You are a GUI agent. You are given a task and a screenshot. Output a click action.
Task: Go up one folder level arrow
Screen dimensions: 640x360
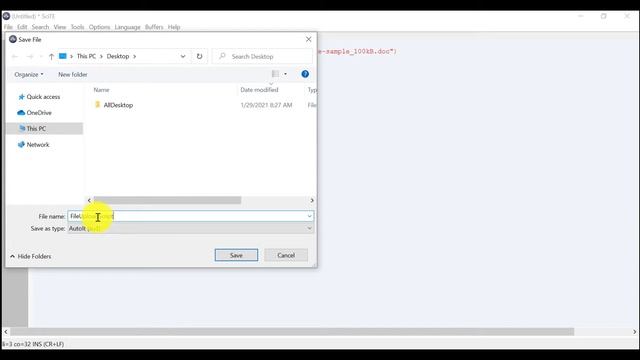pyautogui.click(x=51, y=56)
